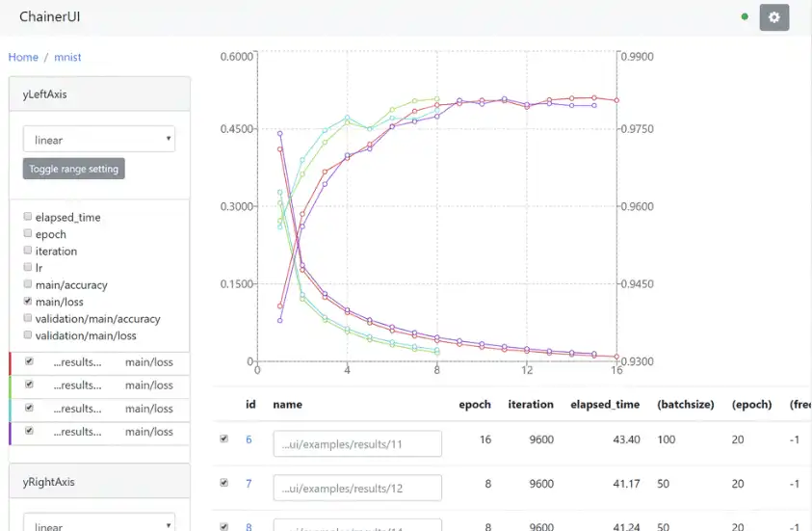Viewport: 812px width, 531px height.
Task: Click elapsed_time value 41.17
Action: point(627,484)
